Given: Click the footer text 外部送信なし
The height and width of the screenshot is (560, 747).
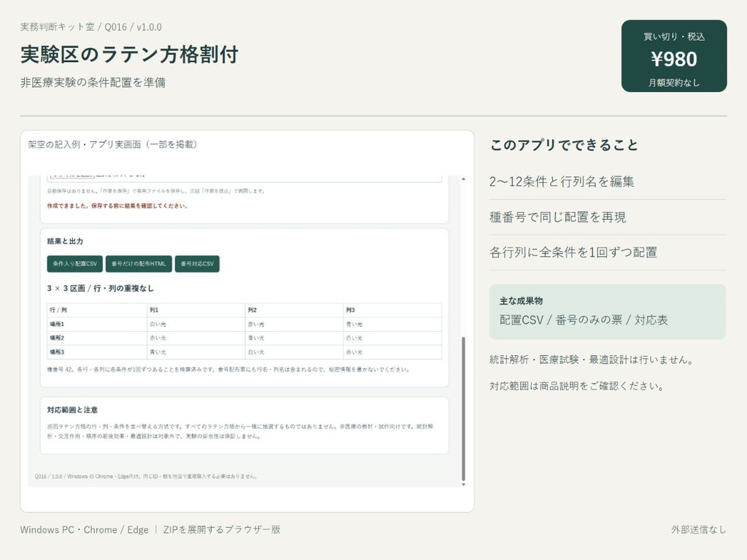Looking at the screenshot, I should 699,529.
